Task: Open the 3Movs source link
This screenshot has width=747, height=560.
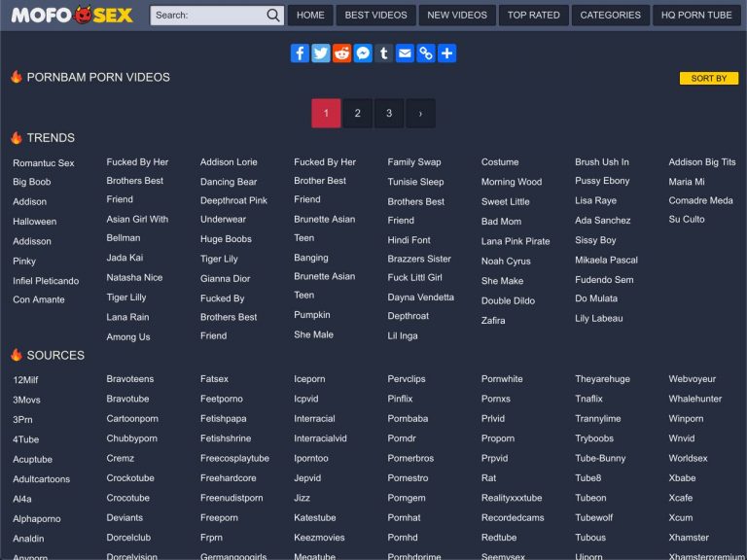Action: coord(26,400)
